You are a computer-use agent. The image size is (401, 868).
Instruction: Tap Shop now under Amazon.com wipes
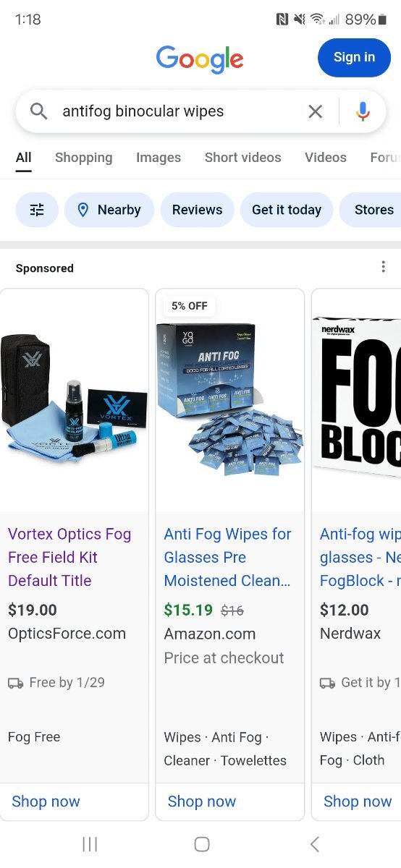(x=202, y=801)
